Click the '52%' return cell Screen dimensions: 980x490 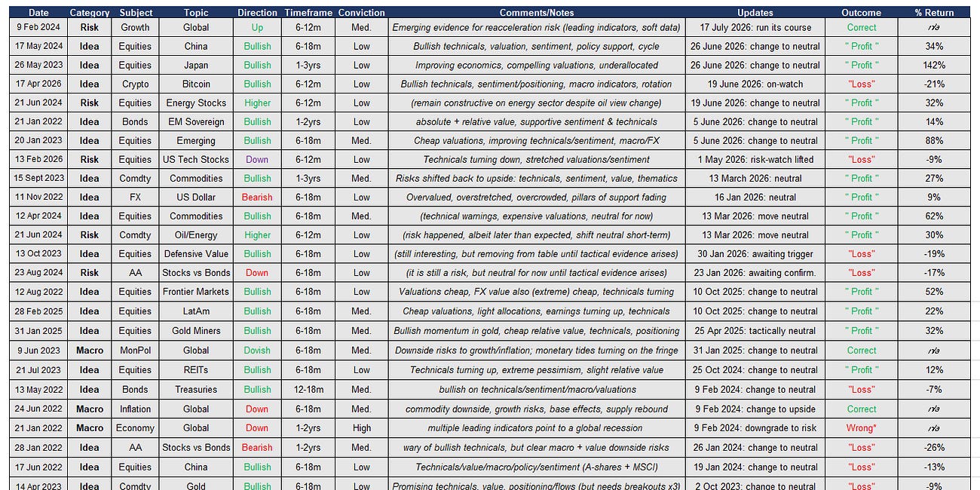pos(935,291)
